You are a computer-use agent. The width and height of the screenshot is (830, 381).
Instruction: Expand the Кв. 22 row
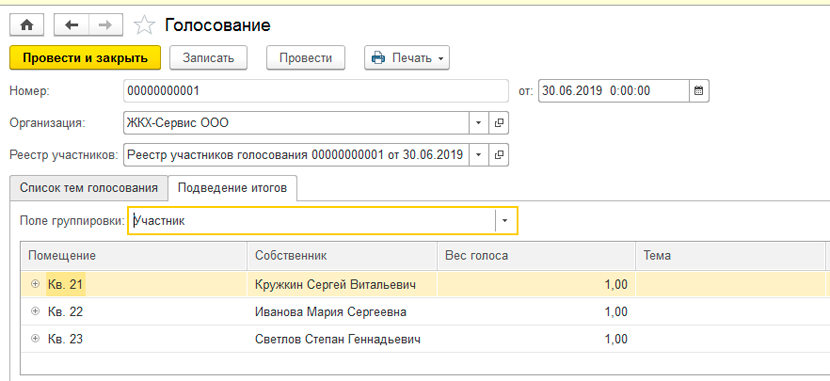pyautogui.click(x=36, y=312)
